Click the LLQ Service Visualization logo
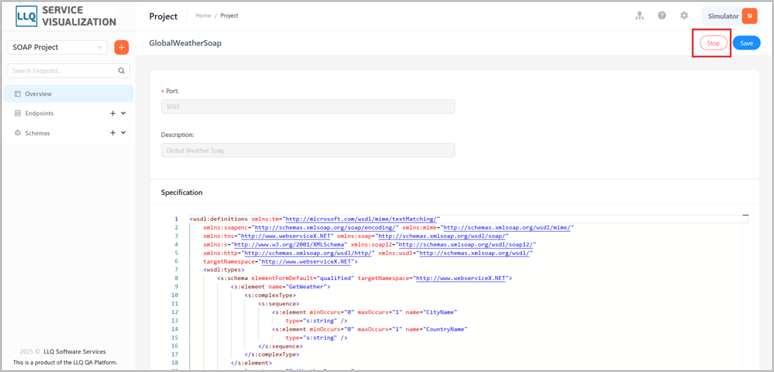The width and height of the screenshot is (774, 372). 65,16
